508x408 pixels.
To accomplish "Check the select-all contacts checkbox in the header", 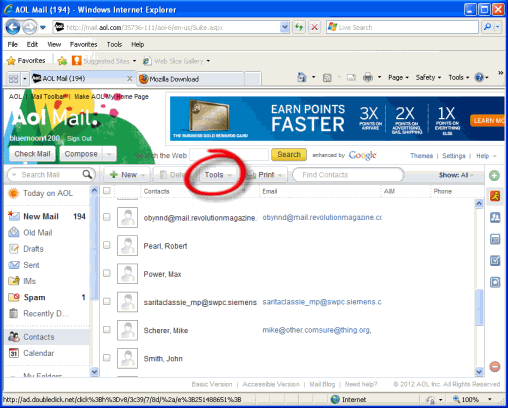I will (x=107, y=190).
